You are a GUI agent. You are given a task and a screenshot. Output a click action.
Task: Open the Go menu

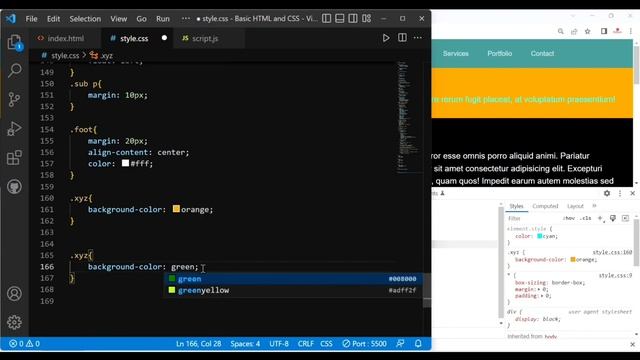[x=141, y=19]
